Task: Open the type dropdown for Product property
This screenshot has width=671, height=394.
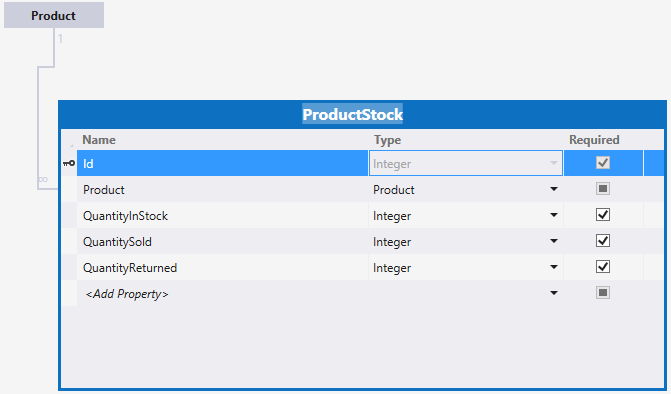Action: 554,189
